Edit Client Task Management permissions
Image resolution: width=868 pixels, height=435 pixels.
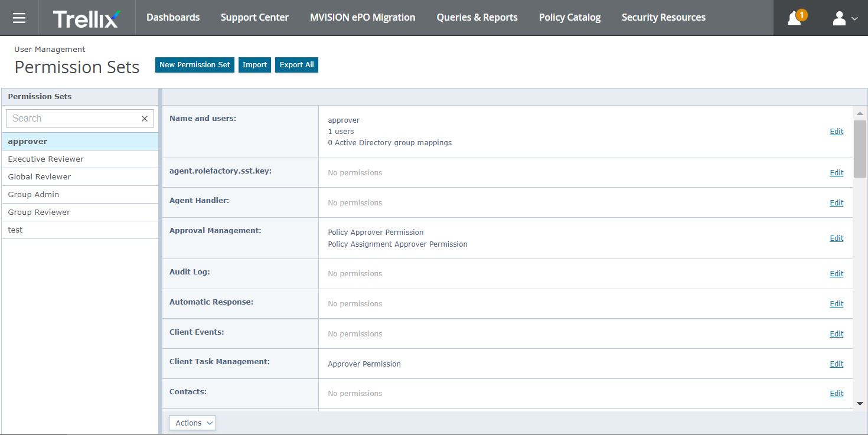point(836,364)
